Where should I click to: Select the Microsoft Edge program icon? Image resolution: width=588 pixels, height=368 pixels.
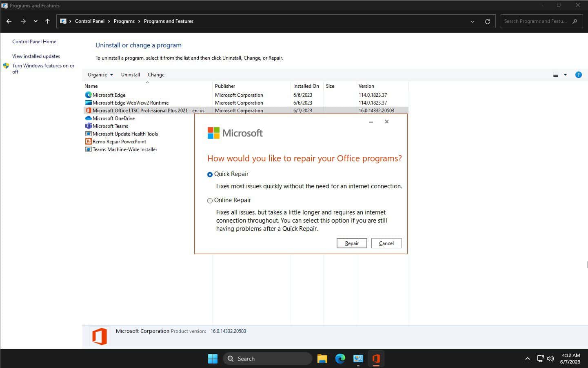[x=88, y=95]
